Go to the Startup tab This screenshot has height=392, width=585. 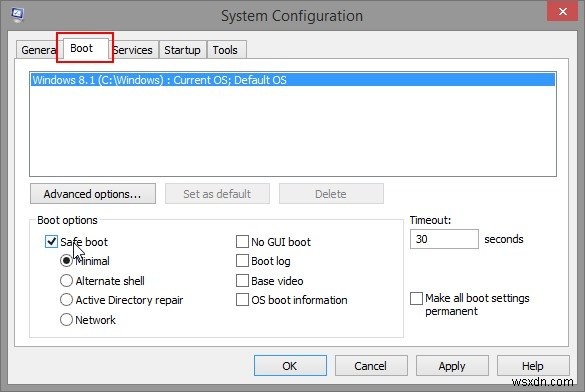pos(182,50)
